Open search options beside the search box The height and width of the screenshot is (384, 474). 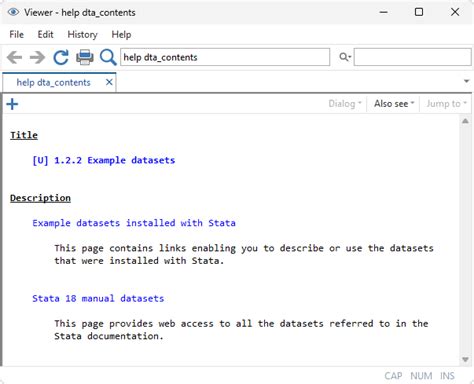click(345, 57)
